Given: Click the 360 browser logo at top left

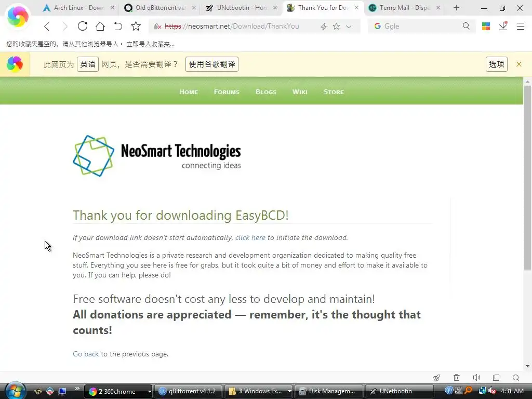Looking at the screenshot, I should (x=18, y=16).
